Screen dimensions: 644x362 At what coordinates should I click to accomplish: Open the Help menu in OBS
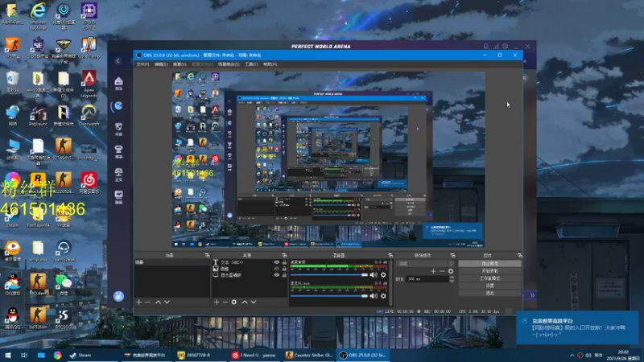[x=270, y=64]
